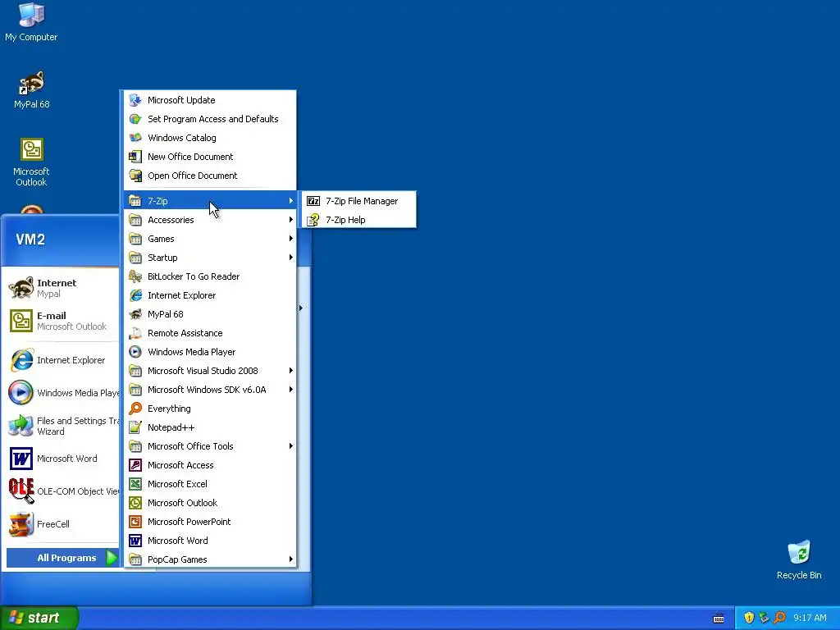Open MyPal 68 desktop shortcut
The height and width of the screenshot is (630, 840).
[x=32, y=90]
